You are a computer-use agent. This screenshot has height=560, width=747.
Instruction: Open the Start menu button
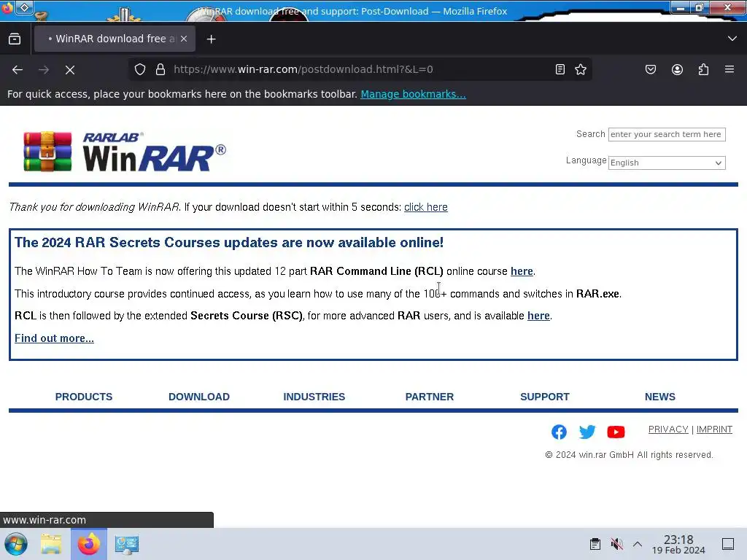tap(16, 544)
